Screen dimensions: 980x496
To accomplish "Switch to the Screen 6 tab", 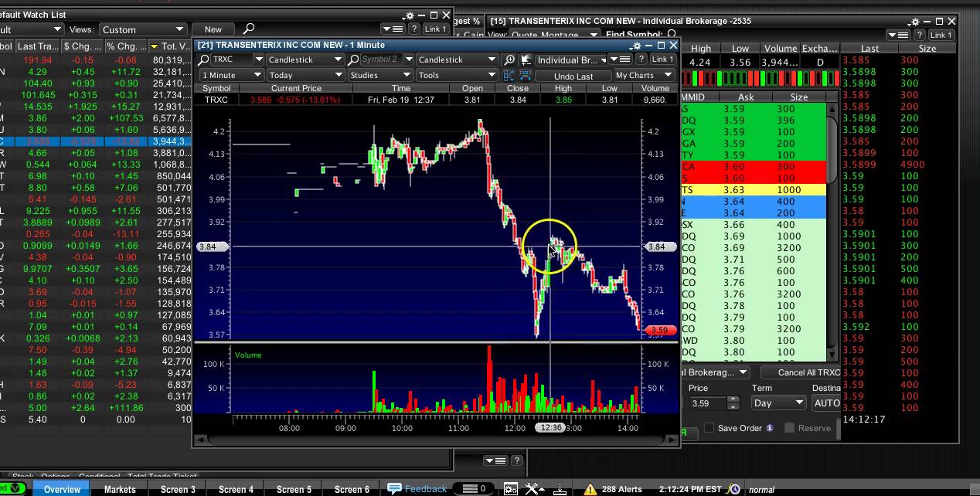I will 352,489.
